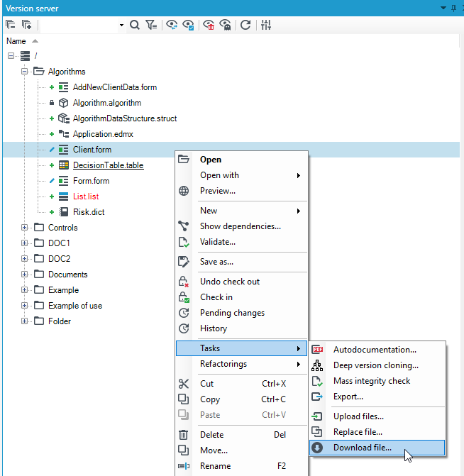Choose Upload files... in Tasks submenu
464x476 pixels.
pyautogui.click(x=377, y=416)
